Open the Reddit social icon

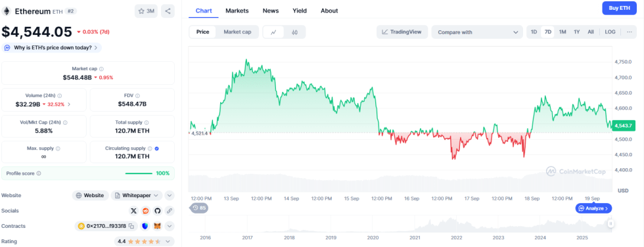145,211
